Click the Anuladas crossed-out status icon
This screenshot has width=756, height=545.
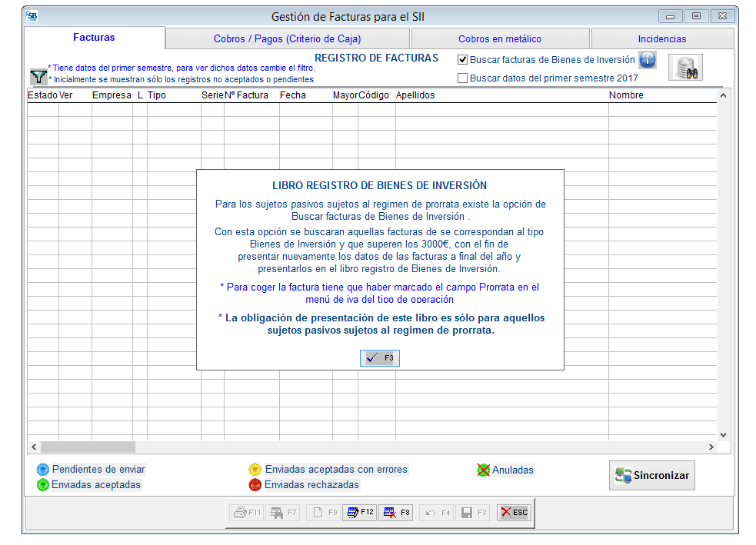(484, 470)
